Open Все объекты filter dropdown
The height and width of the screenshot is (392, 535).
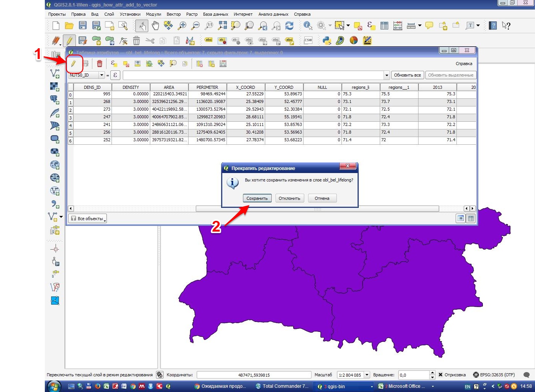88,219
